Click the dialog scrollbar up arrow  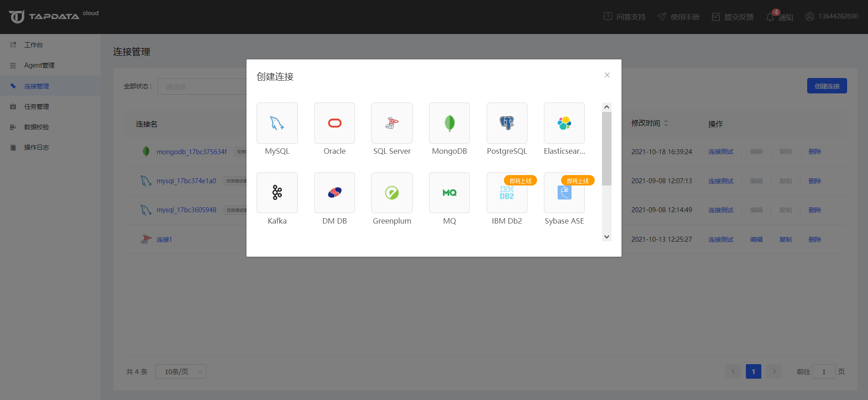607,107
